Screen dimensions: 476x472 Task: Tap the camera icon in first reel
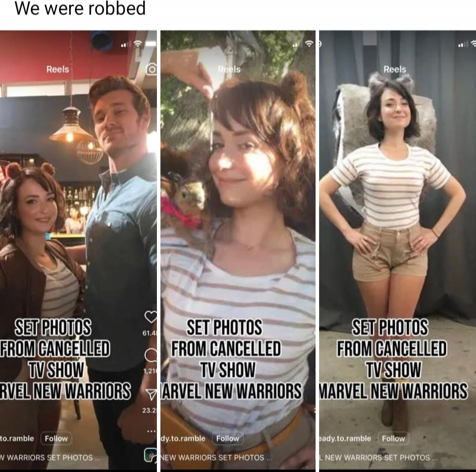point(152,69)
